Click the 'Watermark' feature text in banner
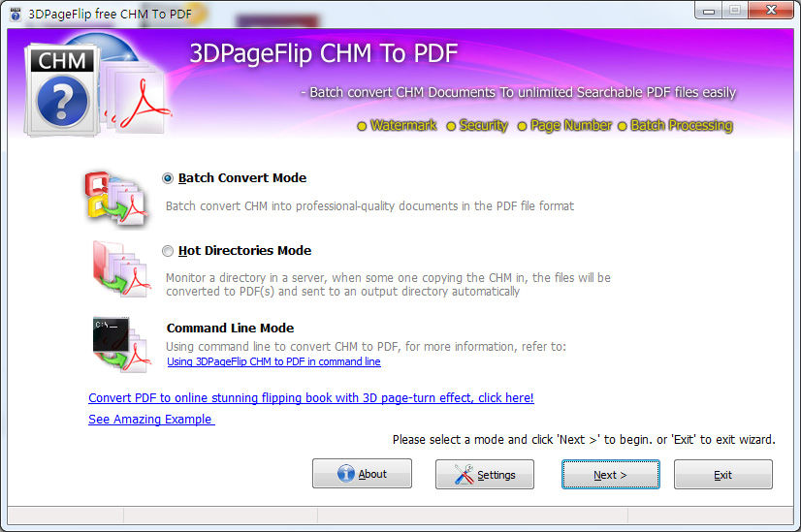This screenshot has width=801, height=532. pos(403,126)
